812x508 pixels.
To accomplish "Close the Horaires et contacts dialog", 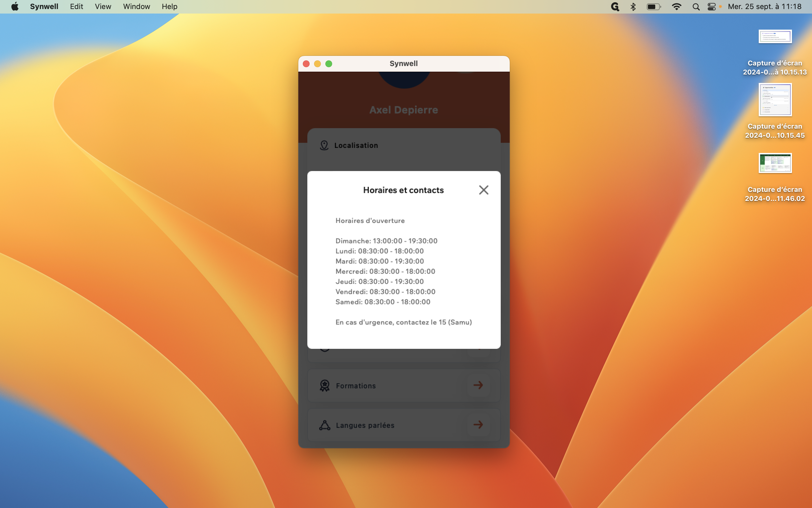I will click(484, 190).
